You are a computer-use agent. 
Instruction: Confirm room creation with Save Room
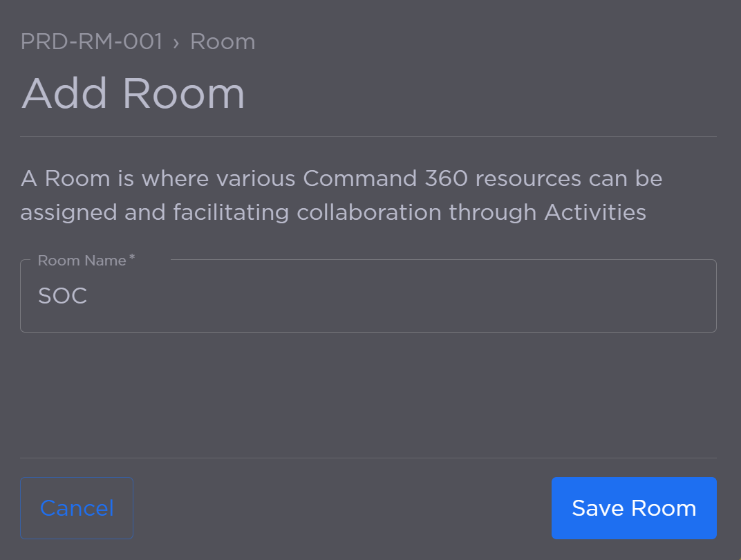[x=632, y=508]
